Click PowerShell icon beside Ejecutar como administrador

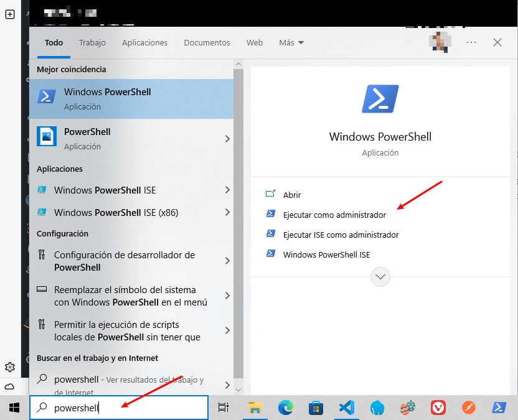(x=271, y=214)
